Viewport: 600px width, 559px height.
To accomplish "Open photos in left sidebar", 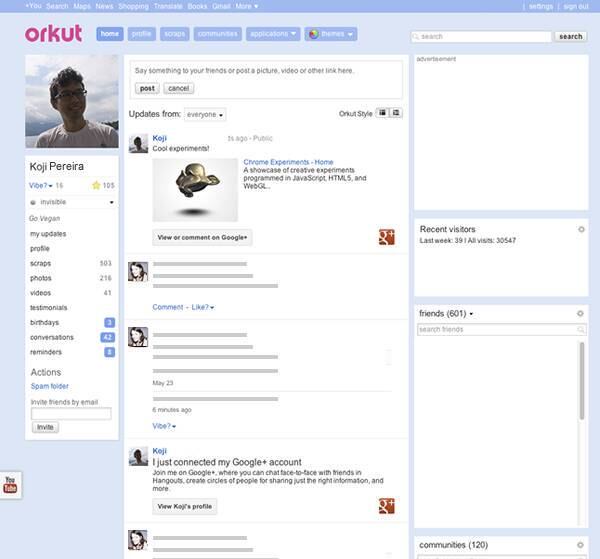I will [x=41, y=278].
